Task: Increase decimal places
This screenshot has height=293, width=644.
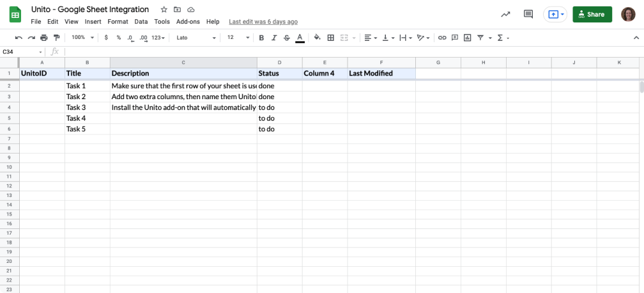Action: tap(143, 38)
